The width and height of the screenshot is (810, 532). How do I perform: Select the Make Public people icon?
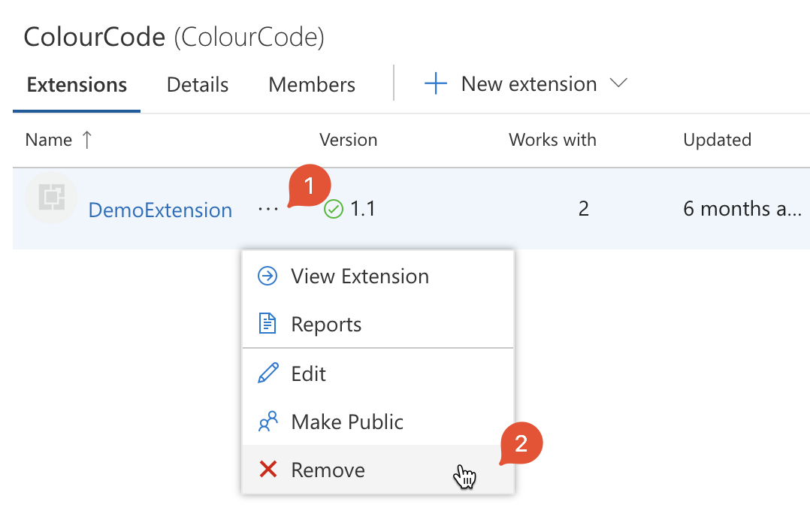coord(267,422)
